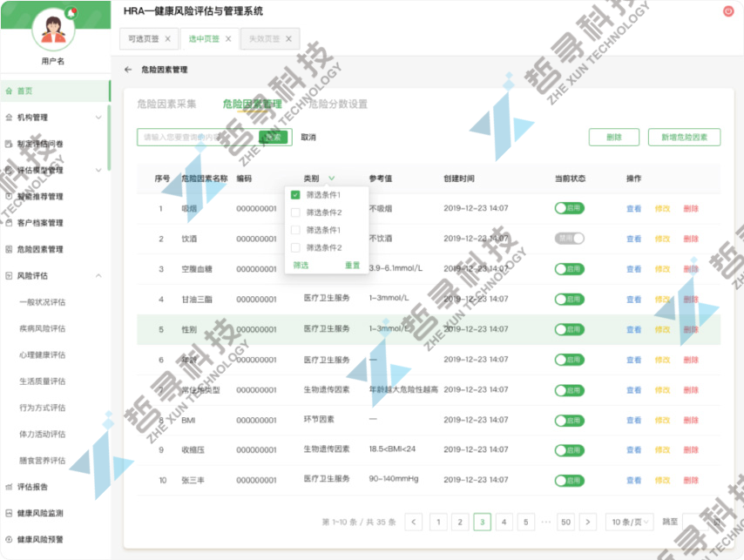744x560 pixels.
Task: Click the 客户档案管理 sidebar icon
Action: click(9, 223)
